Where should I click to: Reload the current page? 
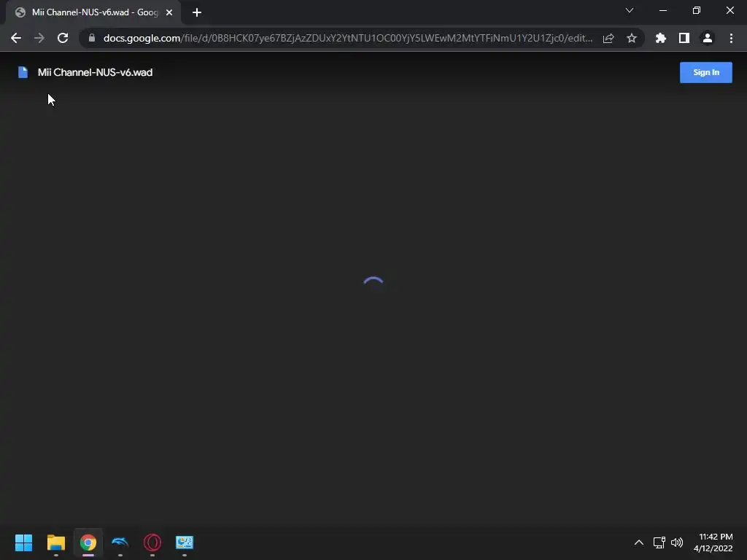pyautogui.click(x=63, y=38)
